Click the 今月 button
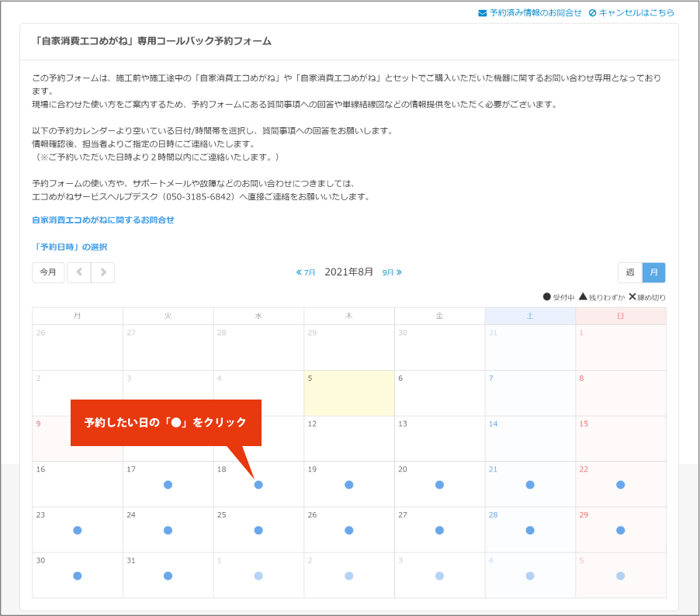700x616 pixels. (x=48, y=272)
